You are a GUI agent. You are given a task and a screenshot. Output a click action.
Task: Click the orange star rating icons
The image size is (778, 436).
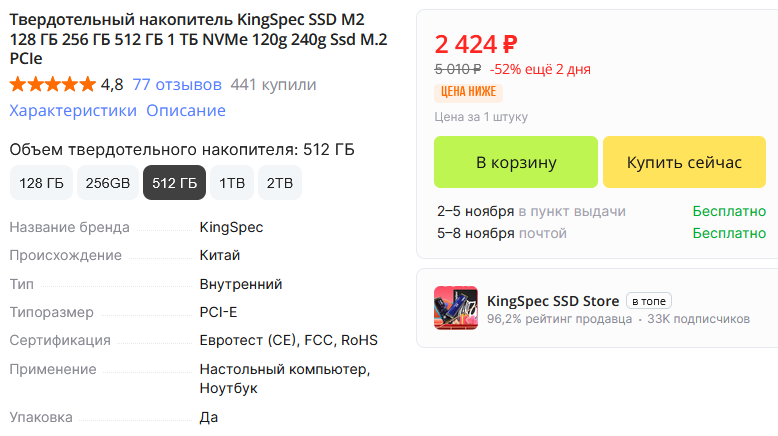[x=53, y=84]
